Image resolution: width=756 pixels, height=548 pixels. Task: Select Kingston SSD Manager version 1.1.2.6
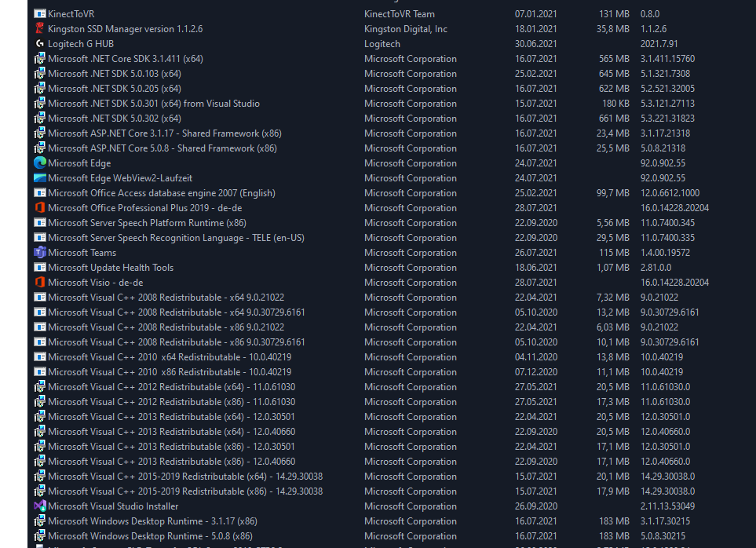click(126, 29)
